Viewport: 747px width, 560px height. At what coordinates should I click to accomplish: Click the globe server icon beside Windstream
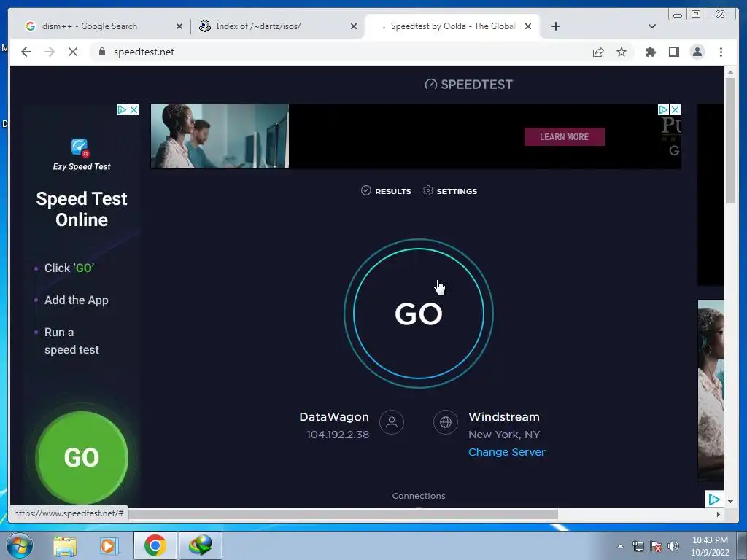(x=446, y=422)
